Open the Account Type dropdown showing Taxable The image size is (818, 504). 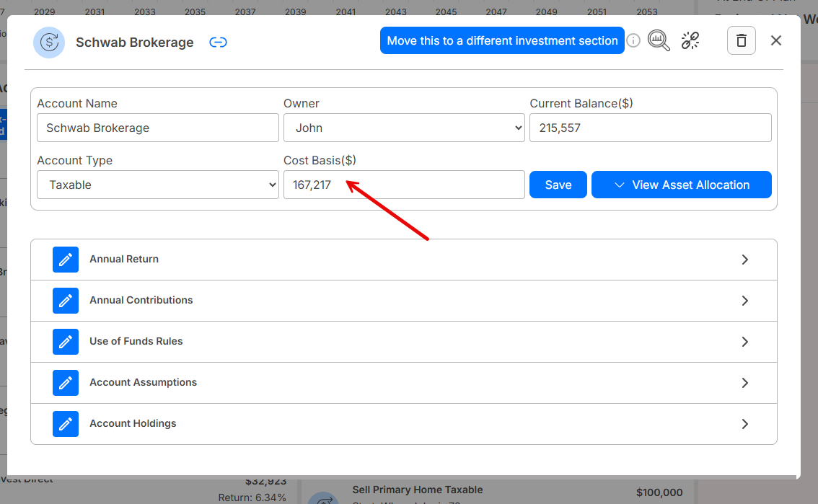point(158,185)
